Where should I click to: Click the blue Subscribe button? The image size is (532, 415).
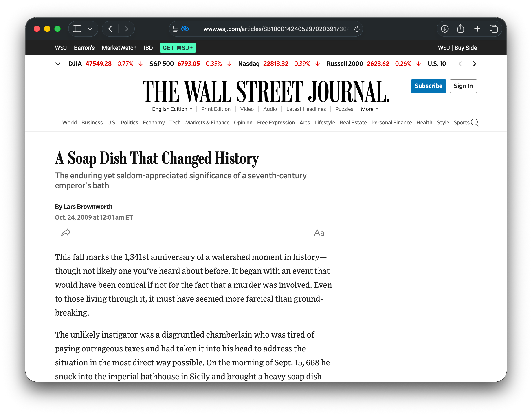pos(428,86)
